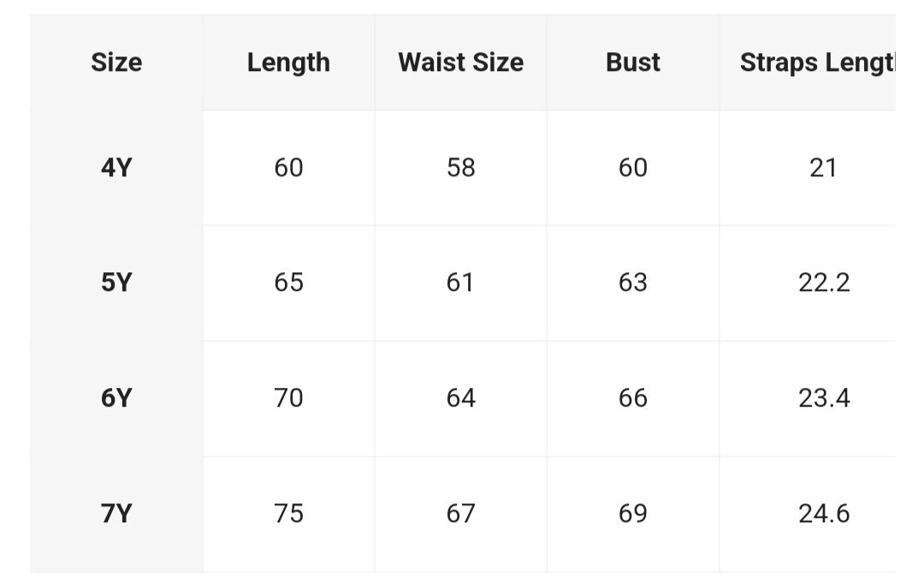Click the 4Y waist size value 58

tap(460, 168)
